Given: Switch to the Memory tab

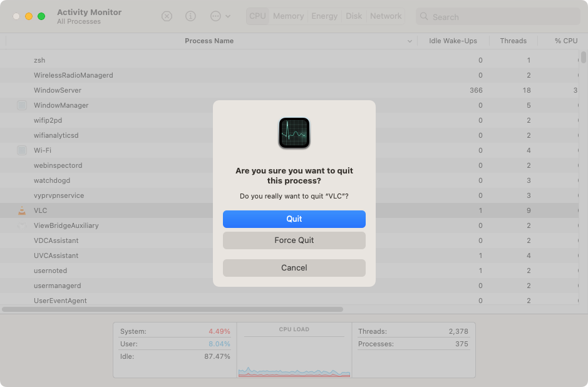Looking at the screenshot, I should tap(289, 16).
